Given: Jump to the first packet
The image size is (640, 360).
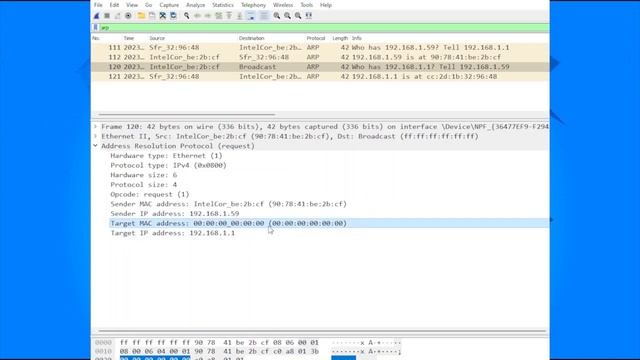Looking at the screenshot, I should click(229, 16).
